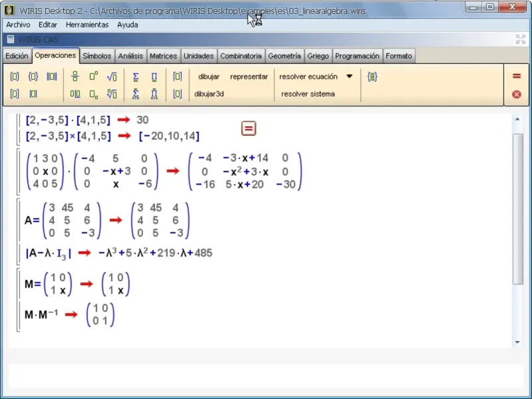Insert the superscript power template
The width and height of the screenshot is (532, 399).
[x=94, y=76]
